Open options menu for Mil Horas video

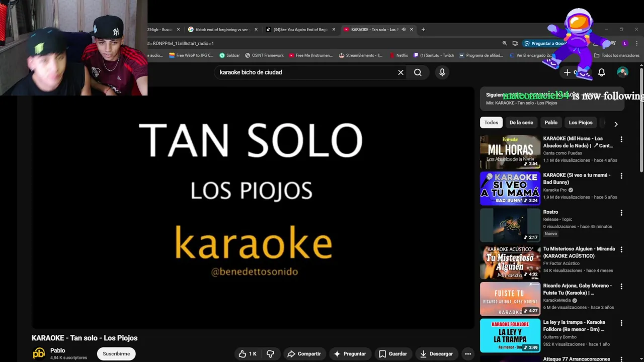pyautogui.click(x=621, y=139)
